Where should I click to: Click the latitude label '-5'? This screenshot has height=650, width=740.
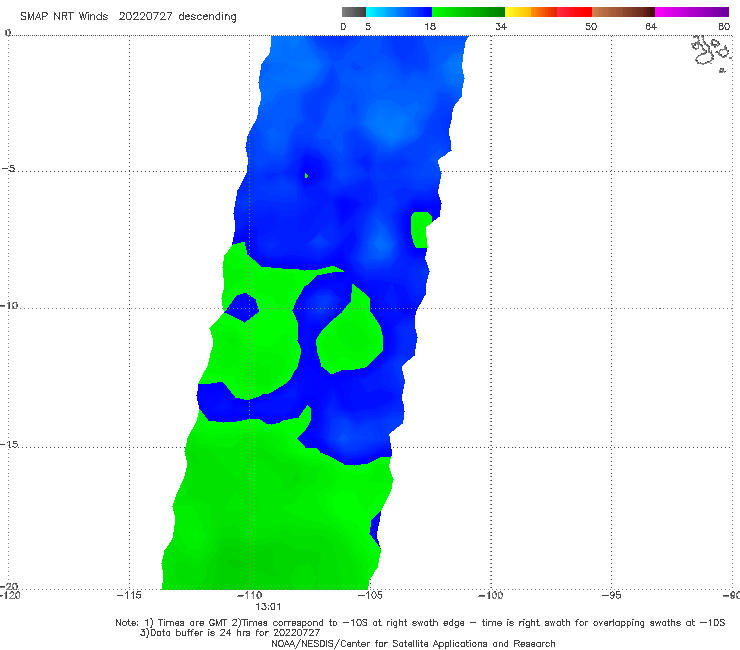[x=8, y=169]
